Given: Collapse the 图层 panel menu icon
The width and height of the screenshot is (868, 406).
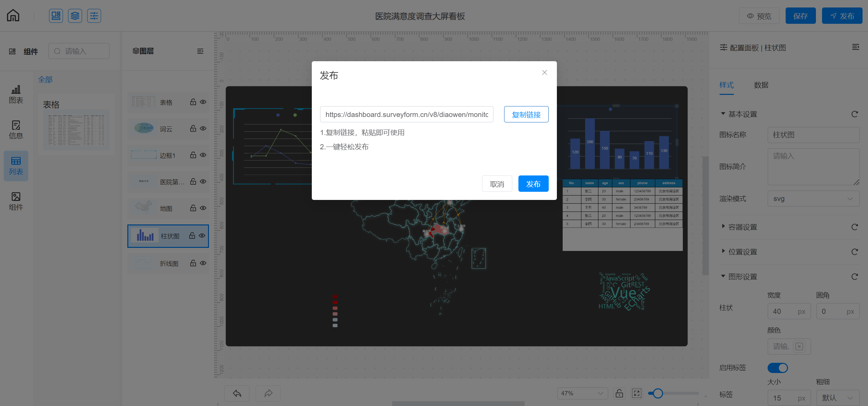Looking at the screenshot, I should 200,51.
